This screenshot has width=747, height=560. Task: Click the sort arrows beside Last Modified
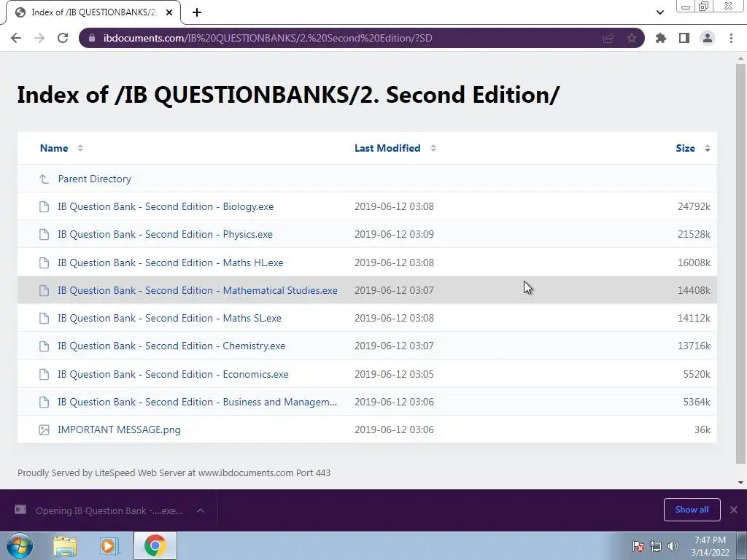pyautogui.click(x=433, y=148)
